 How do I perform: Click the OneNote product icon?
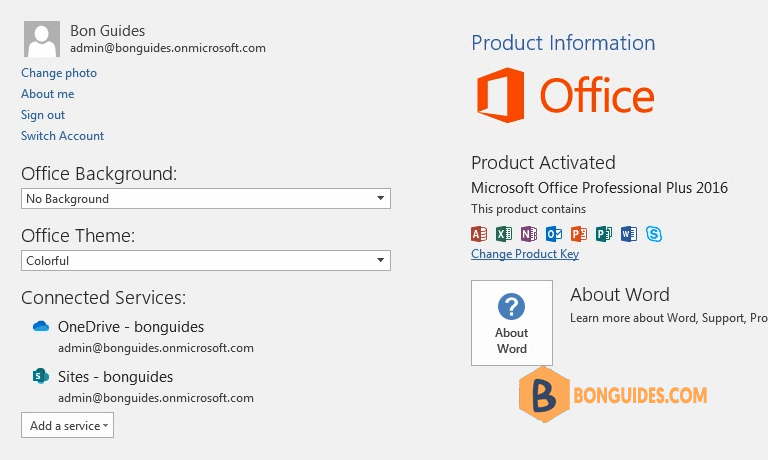(529, 234)
